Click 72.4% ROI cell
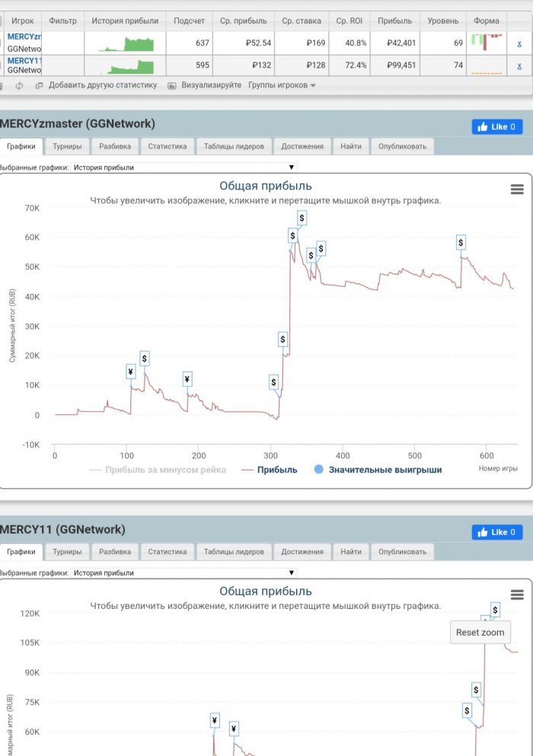The height and width of the screenshot is (756, 533). (349, 65)
